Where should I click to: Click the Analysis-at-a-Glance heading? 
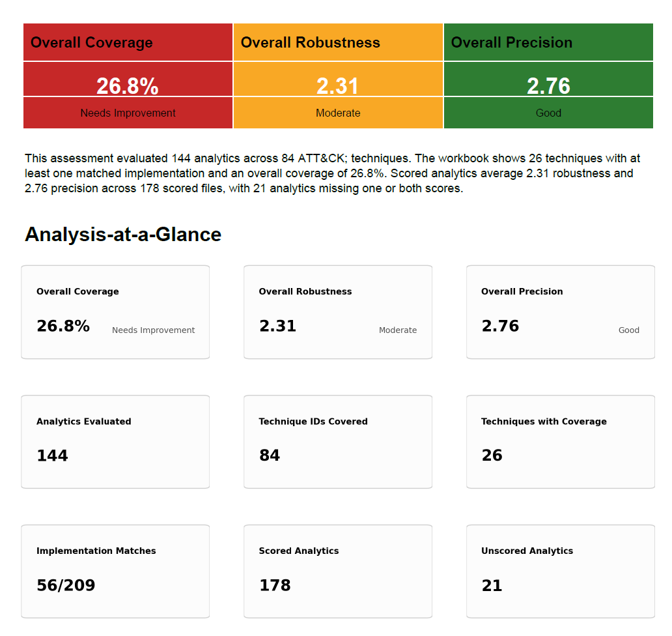pyautogui.click(x=123, y=234)
